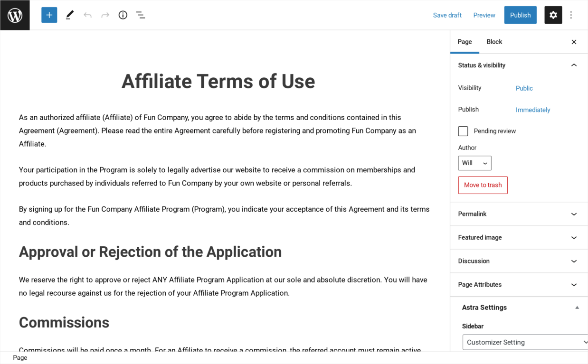This screenshot has height=364, width=588.
Task: Select the Tools pencil icon
Action: (69, 15)
